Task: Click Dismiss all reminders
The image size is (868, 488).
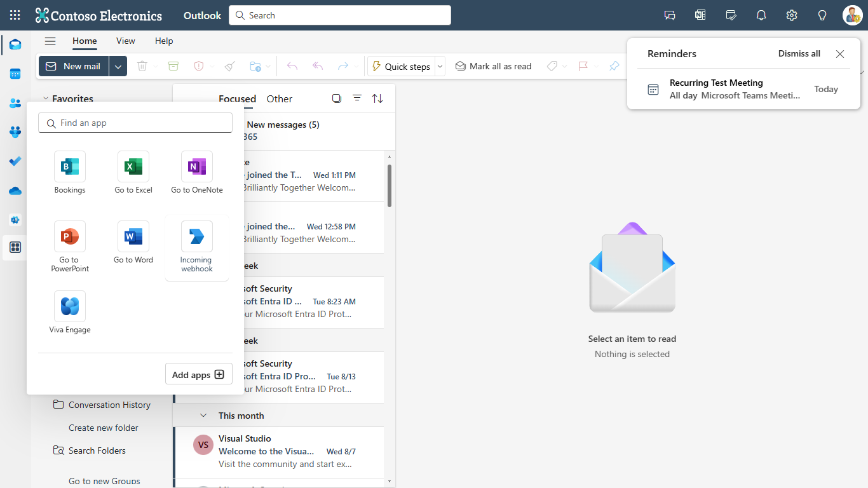Action: (x=799, y=54)
